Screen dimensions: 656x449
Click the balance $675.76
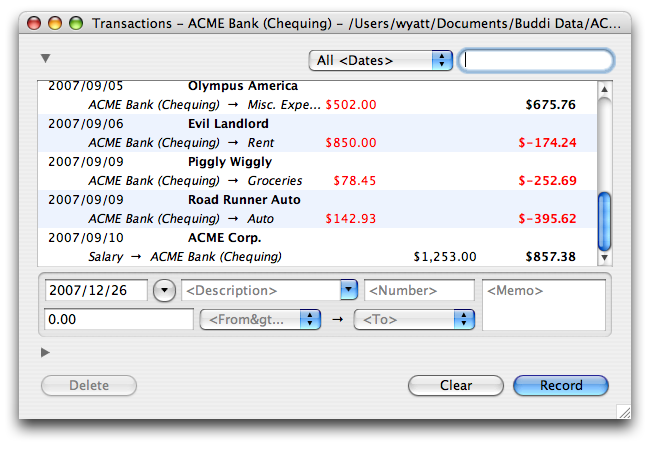point(551,105)
